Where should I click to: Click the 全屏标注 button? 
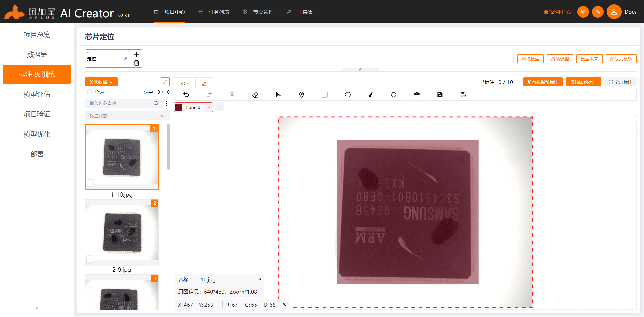(x=621, y=82)
